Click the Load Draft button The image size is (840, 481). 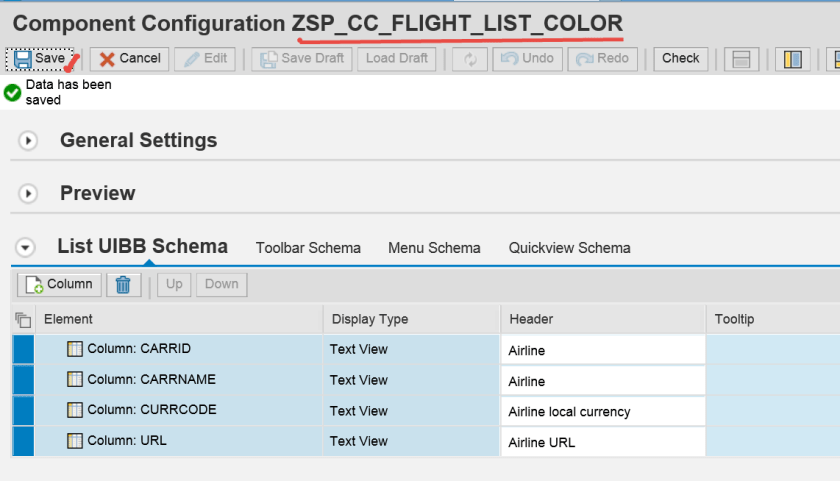396,59
